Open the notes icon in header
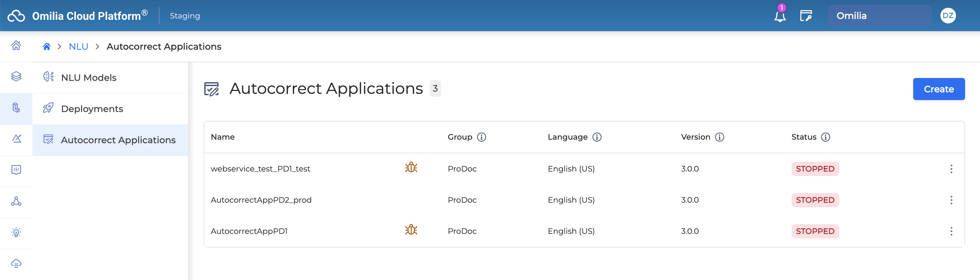The width and height of the screenshot is (980, 280). click(x=806, y=16)
